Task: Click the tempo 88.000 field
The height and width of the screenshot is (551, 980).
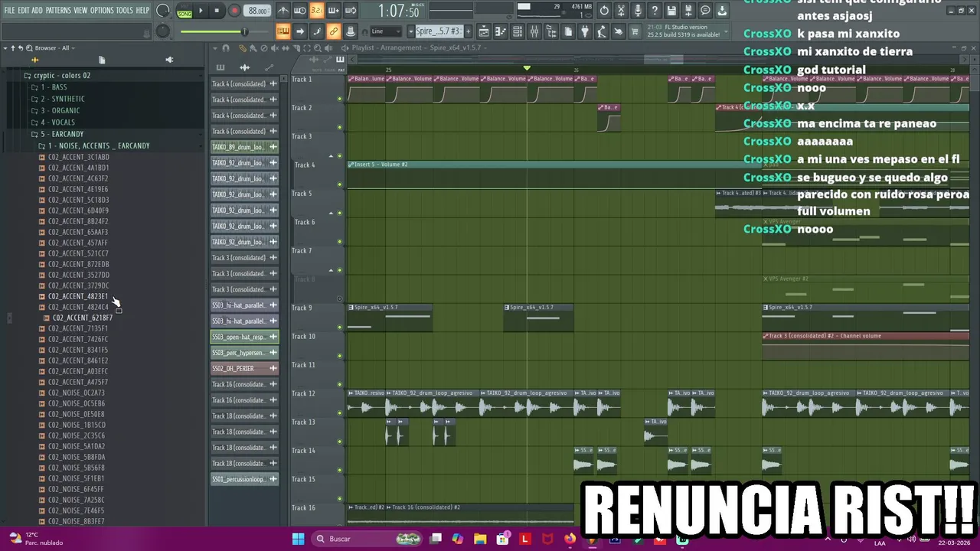Action: (257, 11)
